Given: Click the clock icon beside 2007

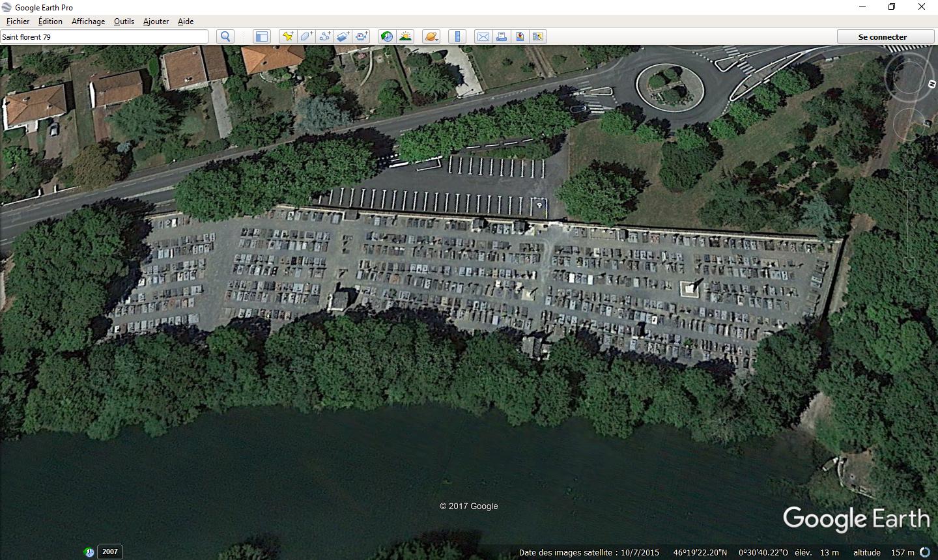Looking at the screenshot, I should (89, 552).
